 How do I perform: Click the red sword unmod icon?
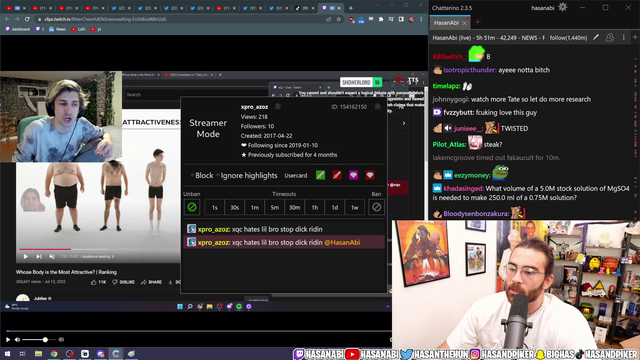[x=337, y=175]
